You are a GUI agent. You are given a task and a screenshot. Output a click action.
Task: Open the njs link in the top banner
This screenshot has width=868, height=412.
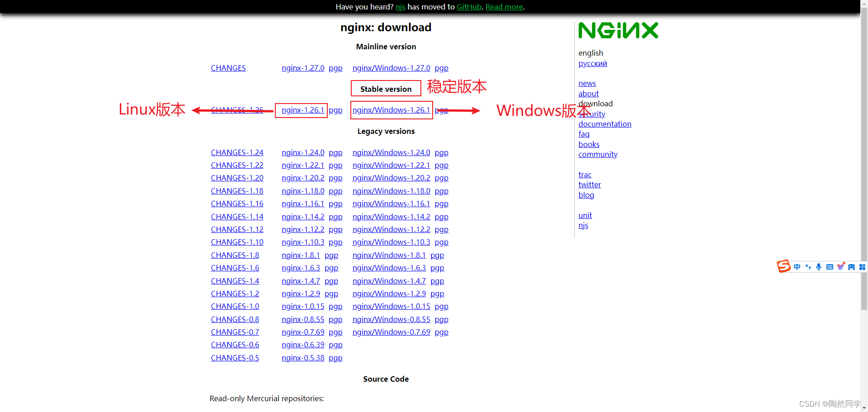coord(400,7)
